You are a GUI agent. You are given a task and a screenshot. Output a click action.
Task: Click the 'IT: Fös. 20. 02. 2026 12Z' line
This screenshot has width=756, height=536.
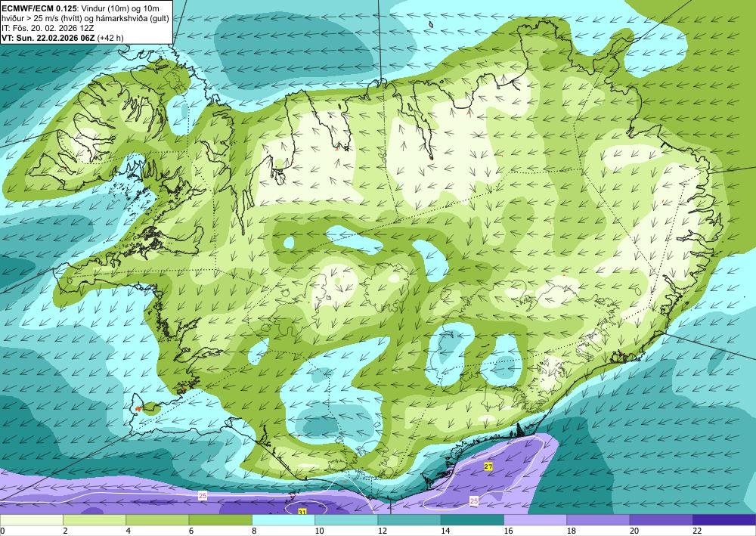coord(48,28)
